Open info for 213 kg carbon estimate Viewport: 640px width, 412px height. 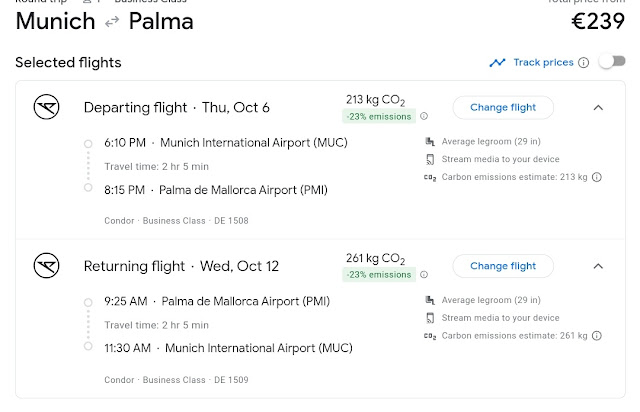pyautogui.click(x=597, y=178)
